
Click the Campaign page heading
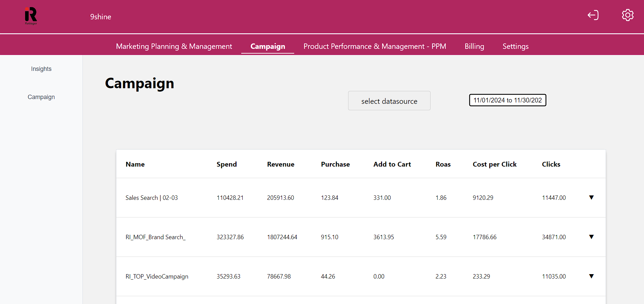tap(139, 83)
